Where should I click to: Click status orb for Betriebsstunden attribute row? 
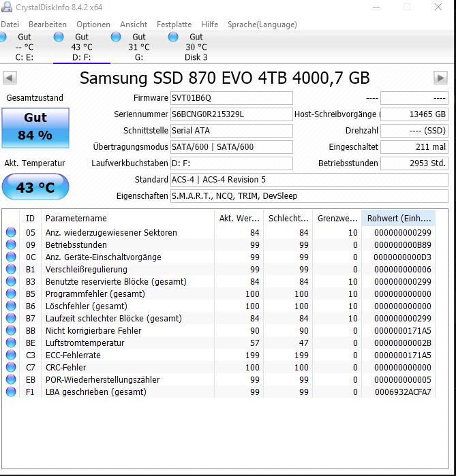(x=11, y=244)
